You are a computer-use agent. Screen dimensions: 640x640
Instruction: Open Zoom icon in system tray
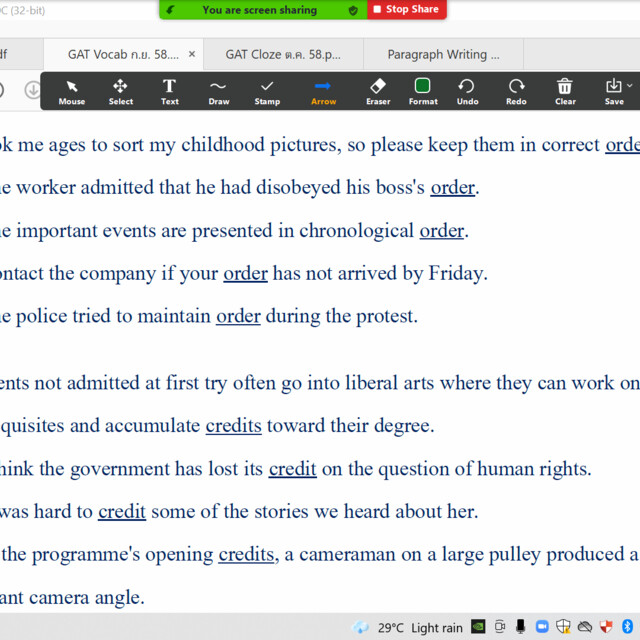(x=542, y=626)
